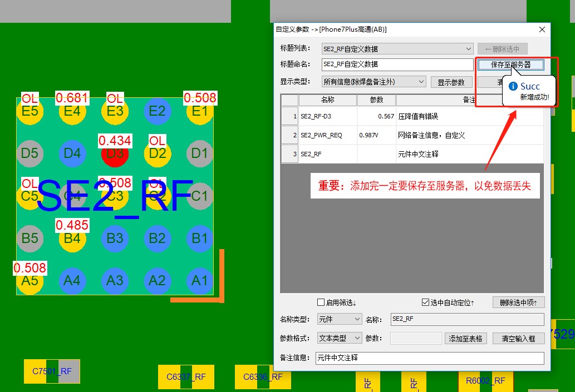Click 删除选中 button beside 标题列表
The width and height of the screenshot is (575, 392).
[x=503, y=49]
